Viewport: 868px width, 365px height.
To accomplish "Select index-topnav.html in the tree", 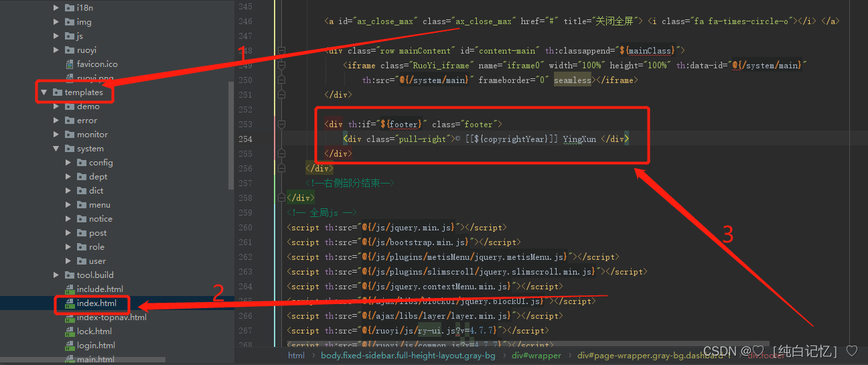I will point(112,317).
